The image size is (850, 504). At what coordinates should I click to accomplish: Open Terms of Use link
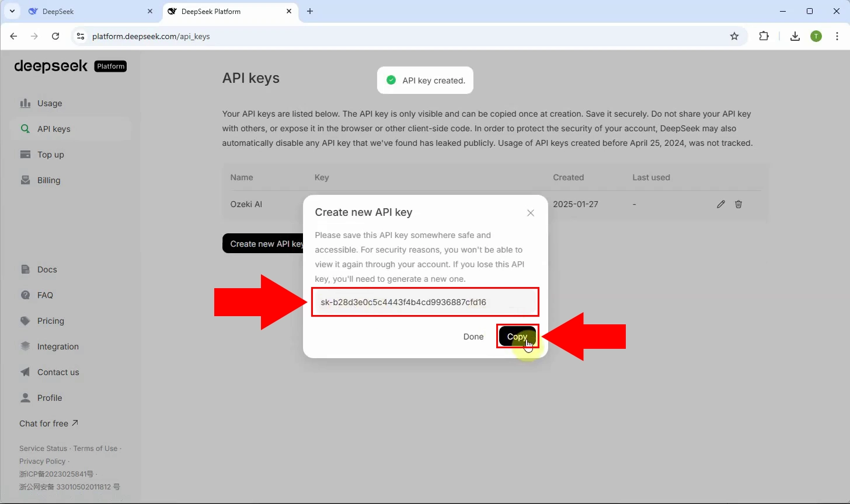click(x=95, y=449)
